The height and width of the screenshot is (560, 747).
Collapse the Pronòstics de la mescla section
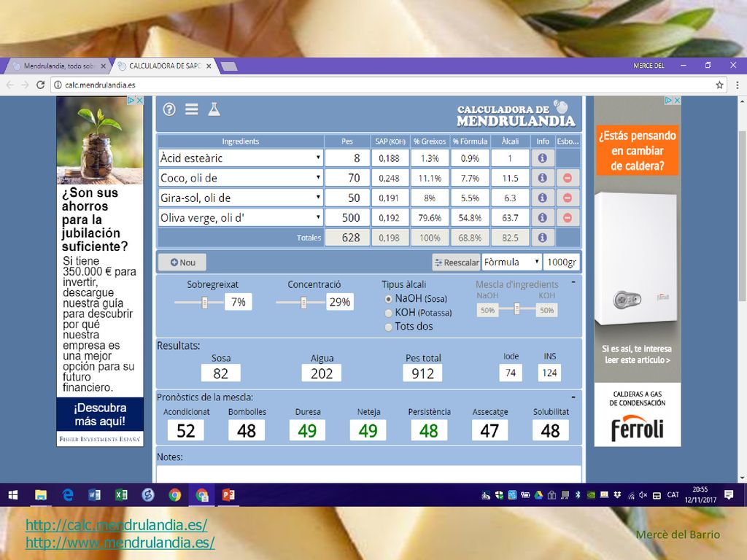573,397
